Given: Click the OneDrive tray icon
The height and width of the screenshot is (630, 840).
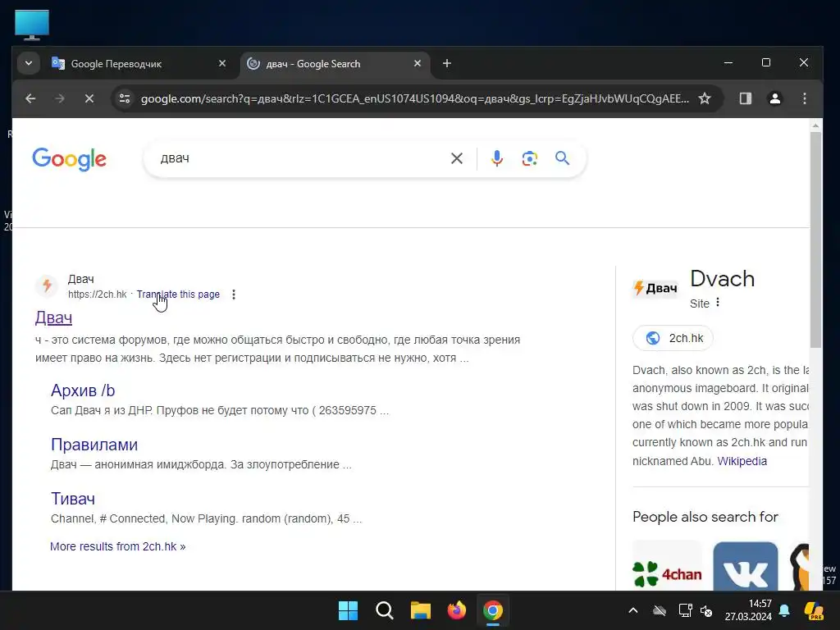Looking at the screenshot, I should (660, 610).
